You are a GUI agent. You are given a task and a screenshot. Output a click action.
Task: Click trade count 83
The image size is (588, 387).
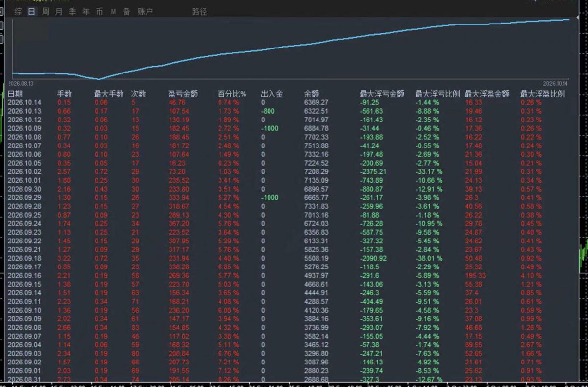135,327
